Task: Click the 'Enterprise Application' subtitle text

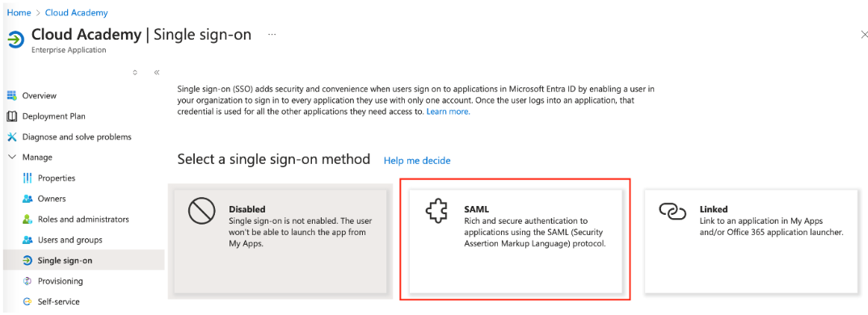Action: [x=69, y=50]
